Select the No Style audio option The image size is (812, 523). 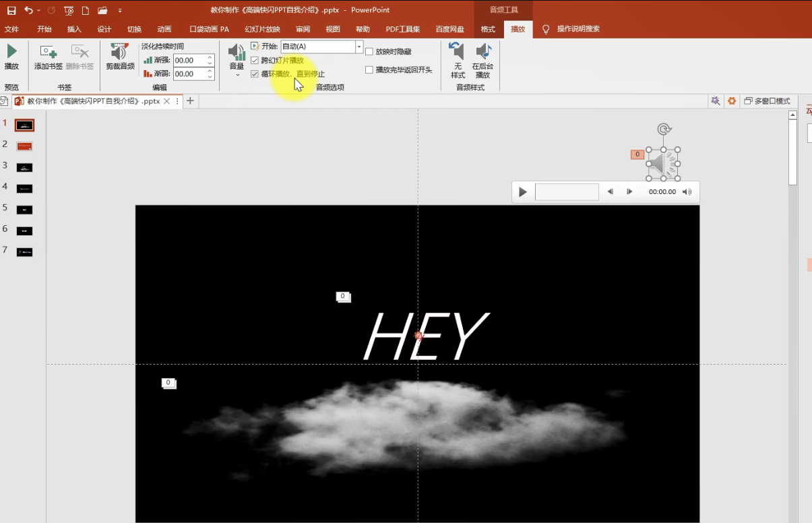click(458, 60)
